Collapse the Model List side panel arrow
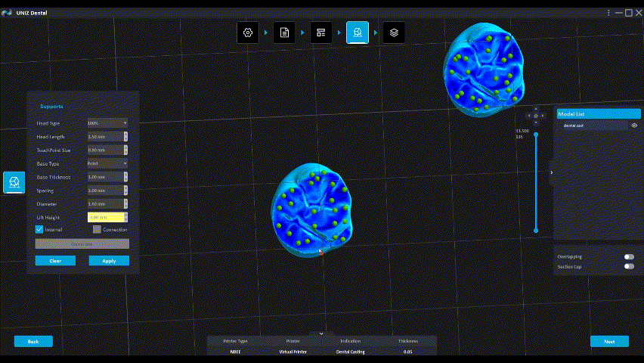Screen dimensions: 644x363 pos(551,173)
